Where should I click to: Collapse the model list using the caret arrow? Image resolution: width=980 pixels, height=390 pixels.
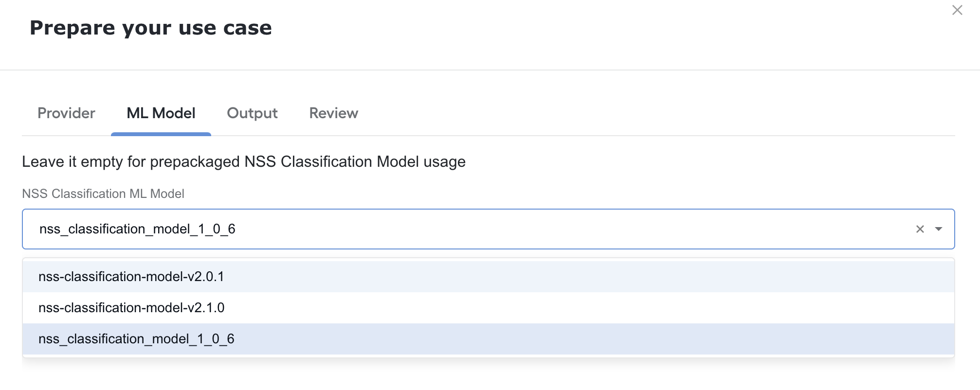pos(939,229)
